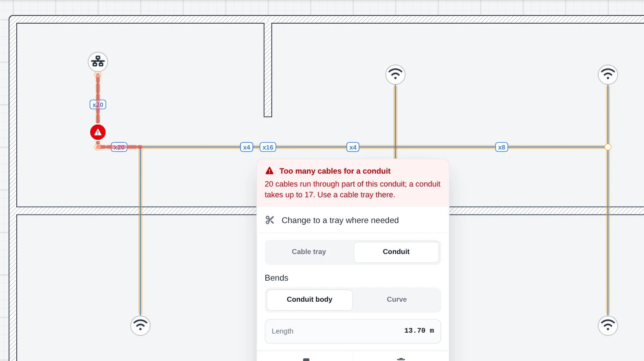Select the Wi-Fi access point at bottom right

click(608, 326)
